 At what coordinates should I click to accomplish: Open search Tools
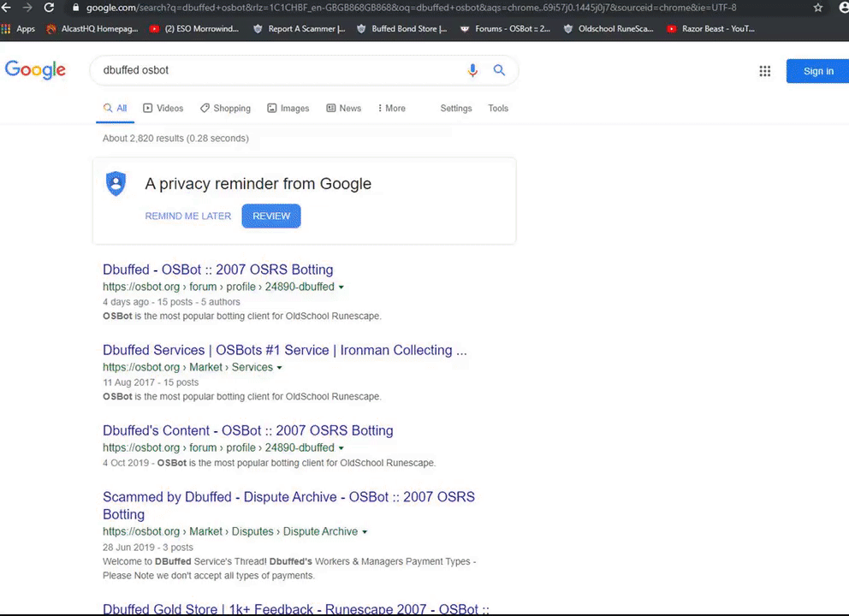click(x=498, y=109)
